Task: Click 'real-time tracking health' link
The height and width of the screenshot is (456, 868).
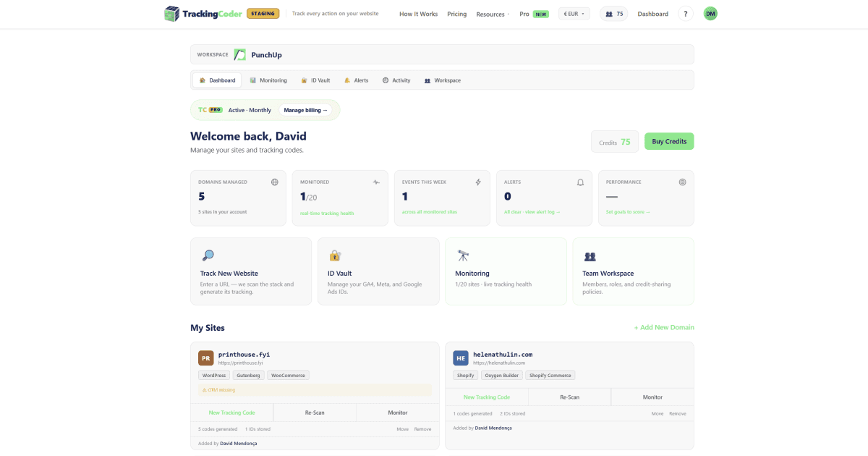Action: [x=327, y=213]
